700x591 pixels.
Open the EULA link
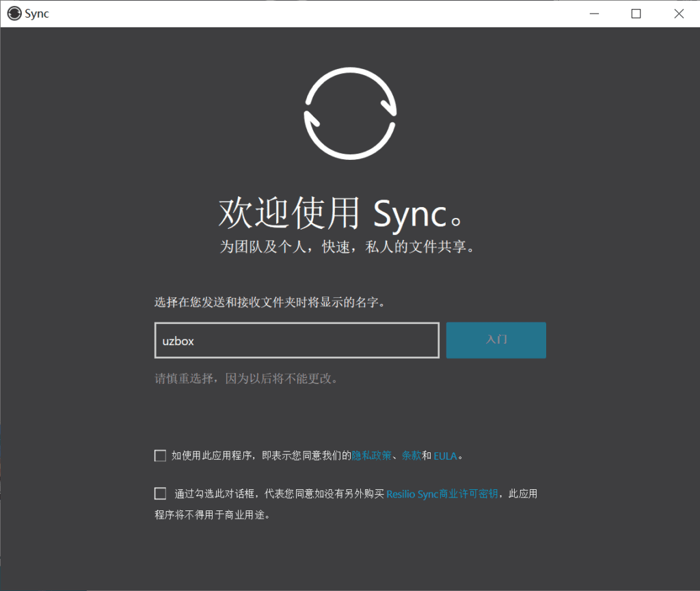tap(445, 455)
